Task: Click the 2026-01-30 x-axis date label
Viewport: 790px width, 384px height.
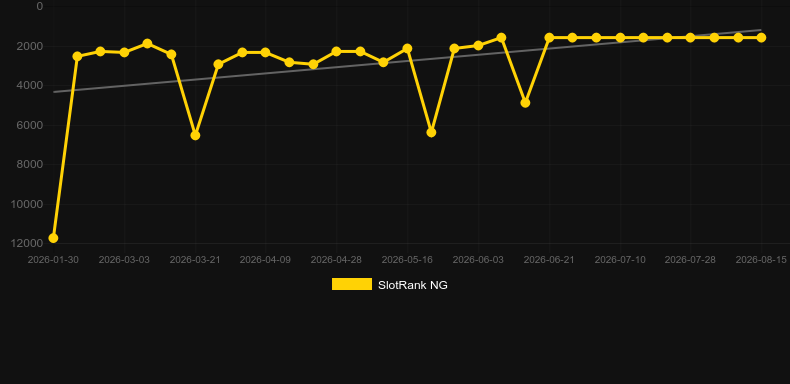Action: coord(53,260)
